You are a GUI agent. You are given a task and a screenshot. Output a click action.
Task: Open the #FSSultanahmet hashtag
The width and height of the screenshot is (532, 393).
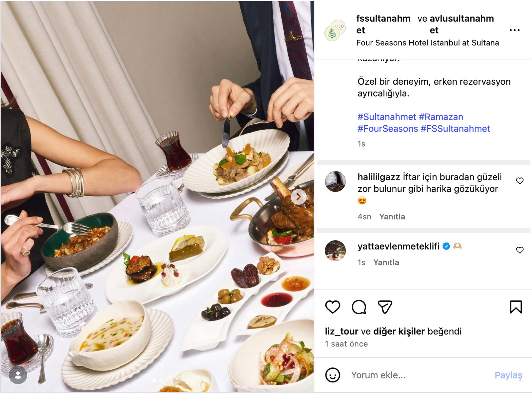click(455, 129)
